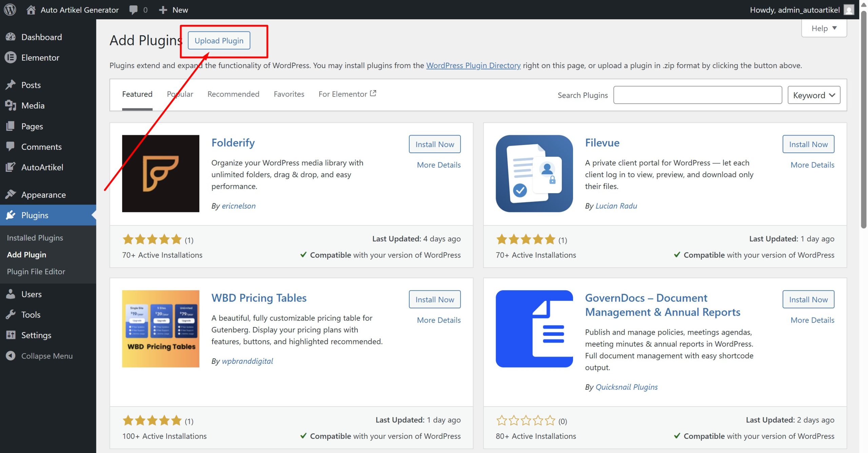Open the New content menu in admin bar

(x=173, y=9)
